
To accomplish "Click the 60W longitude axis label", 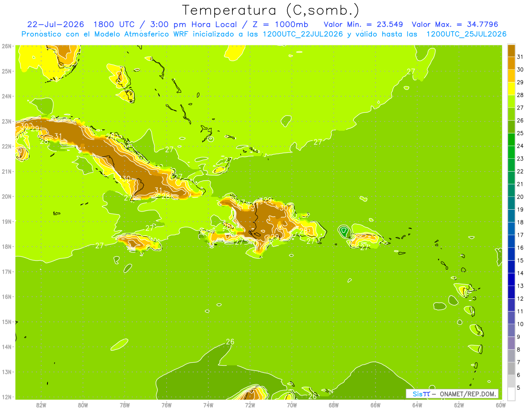I will (501, 405).
